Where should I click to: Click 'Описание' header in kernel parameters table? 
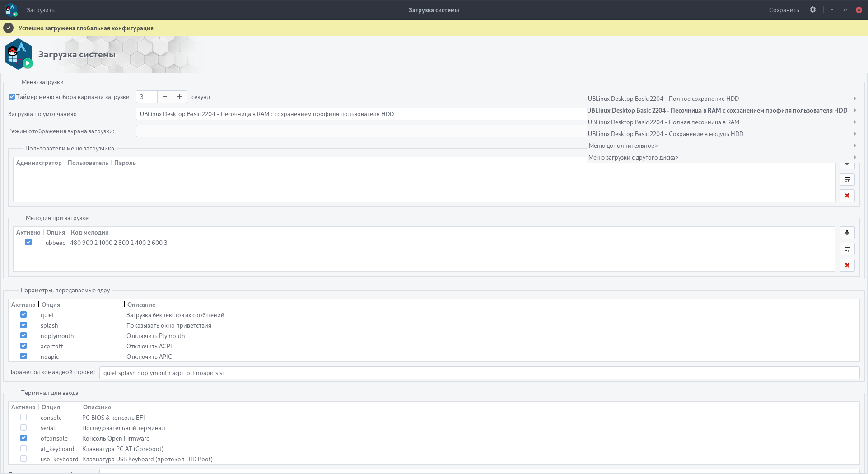(141, 305)
